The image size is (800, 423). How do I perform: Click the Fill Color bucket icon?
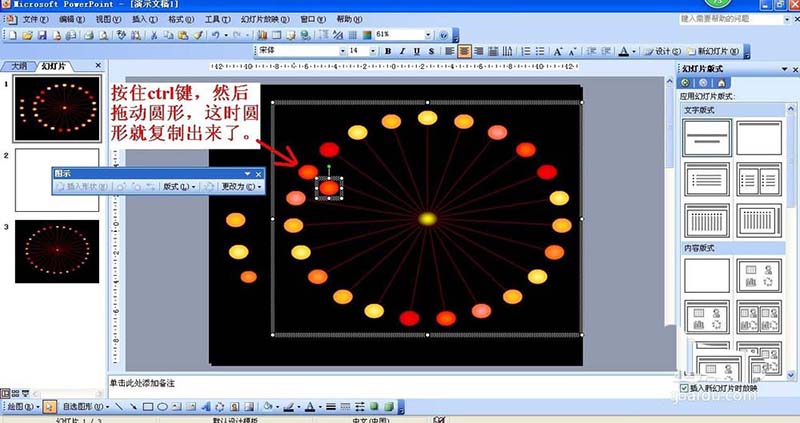point(268,407)
